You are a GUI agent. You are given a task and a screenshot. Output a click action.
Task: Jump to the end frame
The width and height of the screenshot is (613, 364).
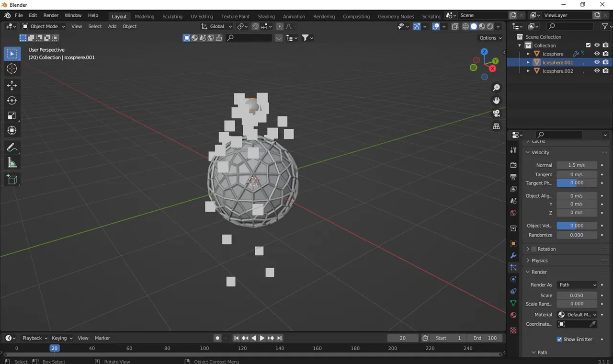pos(279,338)
